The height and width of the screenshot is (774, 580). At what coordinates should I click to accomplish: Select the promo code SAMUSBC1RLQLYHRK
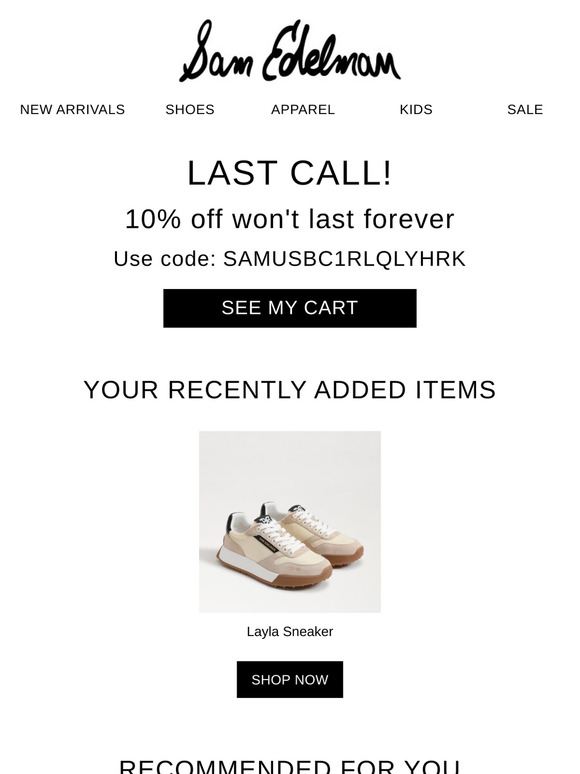point(344,259)
